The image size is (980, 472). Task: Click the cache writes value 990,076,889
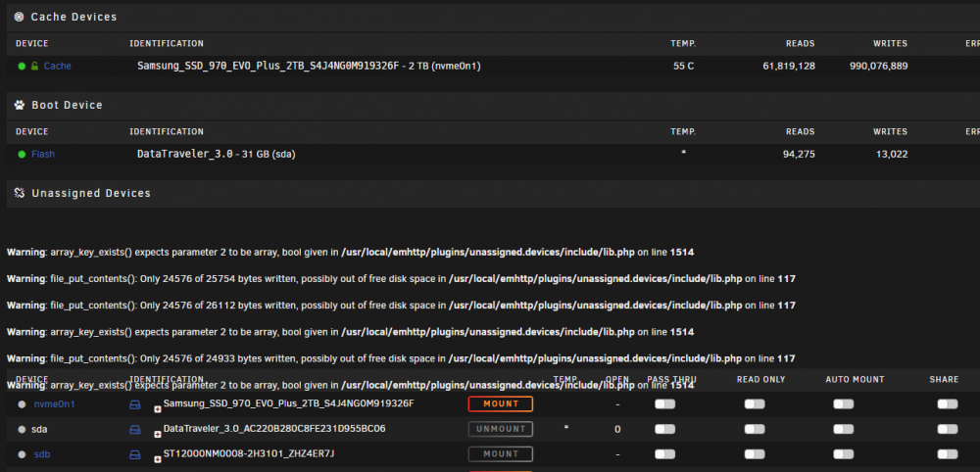click(879, 67)
